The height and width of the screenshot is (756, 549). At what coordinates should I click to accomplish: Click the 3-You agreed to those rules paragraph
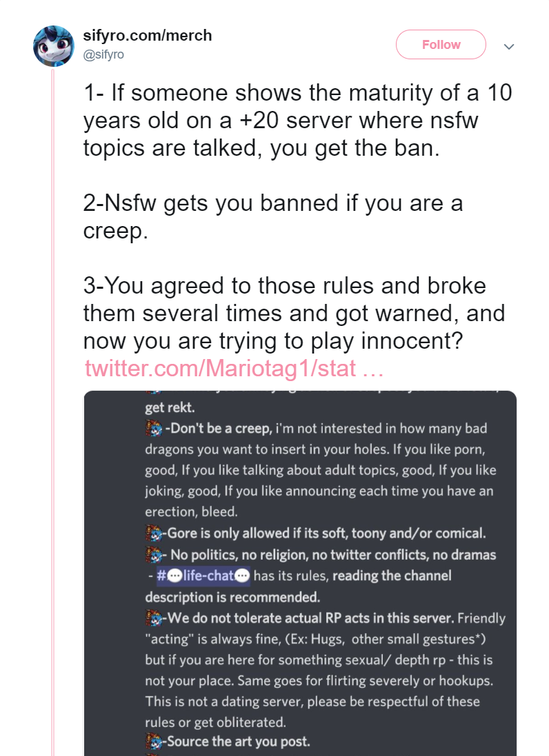[295, 313]
